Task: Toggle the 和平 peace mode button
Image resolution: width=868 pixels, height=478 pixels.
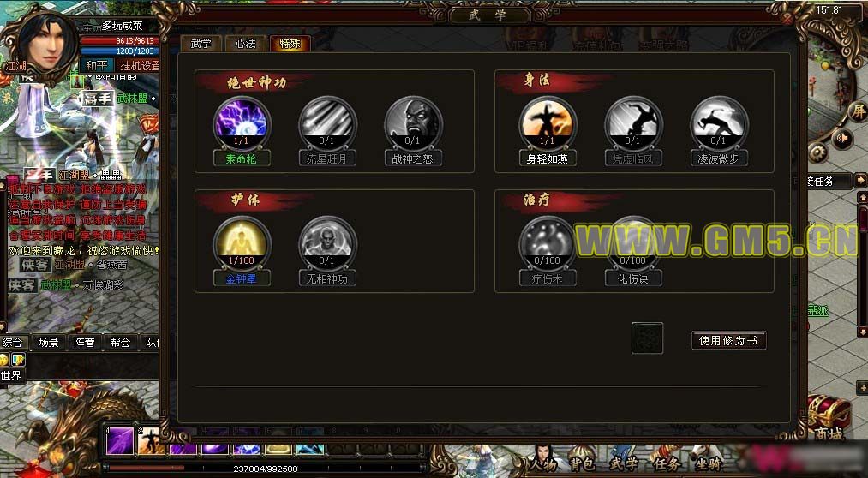Action: point(97,66)
